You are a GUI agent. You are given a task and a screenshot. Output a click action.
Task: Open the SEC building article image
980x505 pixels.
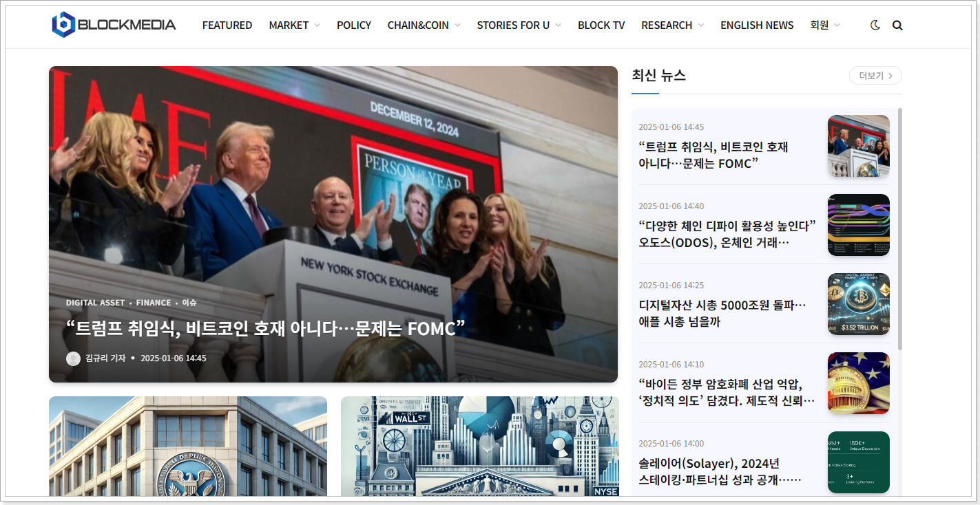tap(188, 446)
